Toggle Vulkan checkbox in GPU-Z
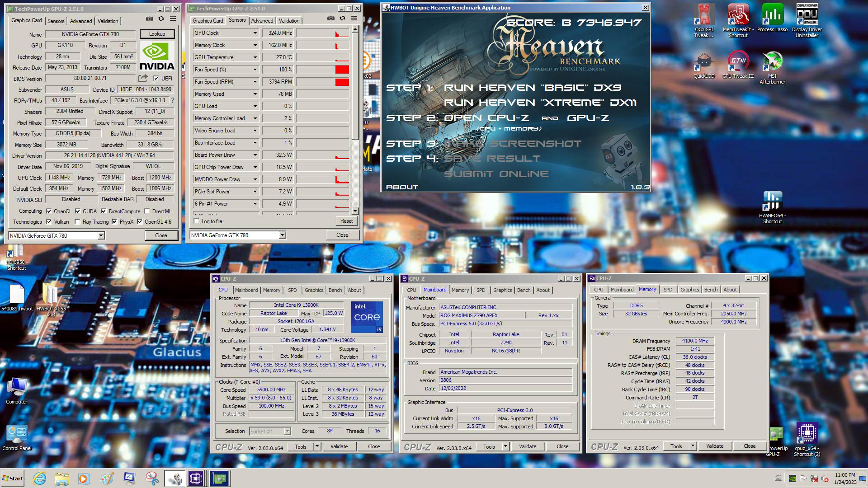Screen dimensions: 868x488 (x=49, y=221)
